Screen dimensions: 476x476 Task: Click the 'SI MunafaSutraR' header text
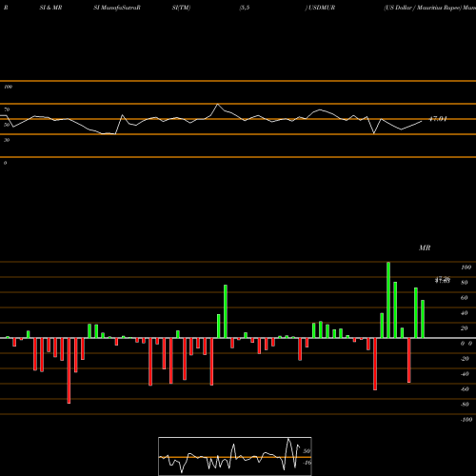(x=117, y=8)
